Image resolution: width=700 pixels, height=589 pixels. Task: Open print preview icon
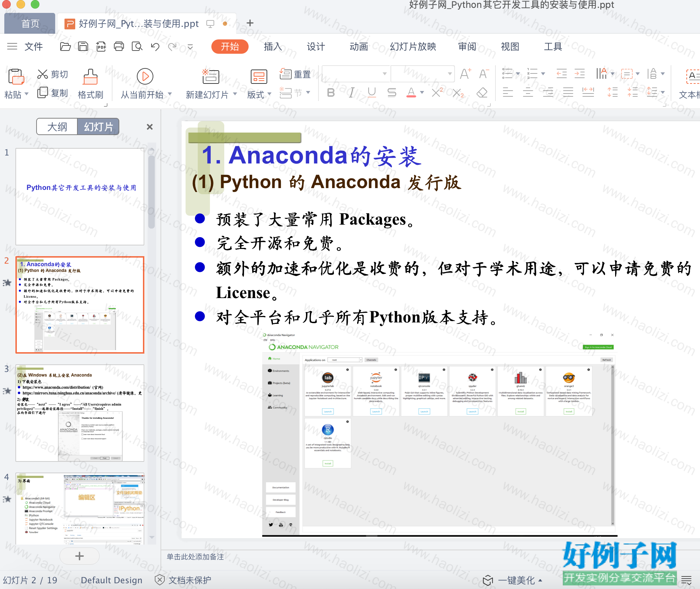[x=137, y=47]
